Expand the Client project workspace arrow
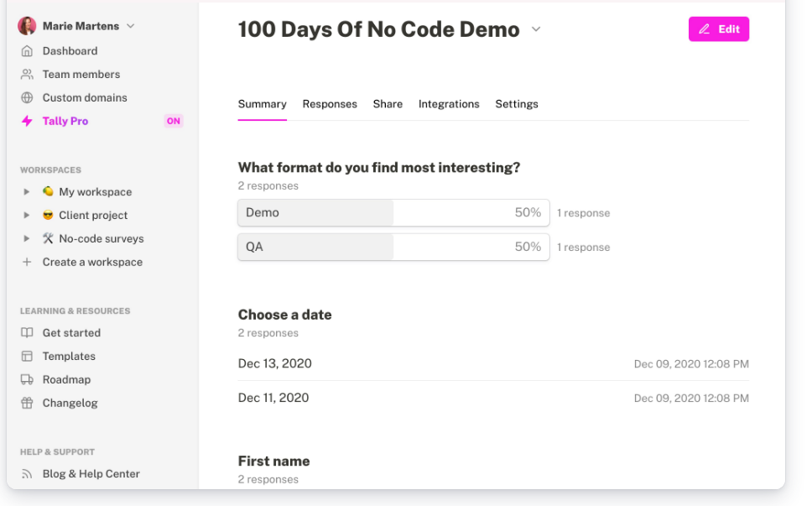812x506 pixels. [x=27, y=216]
